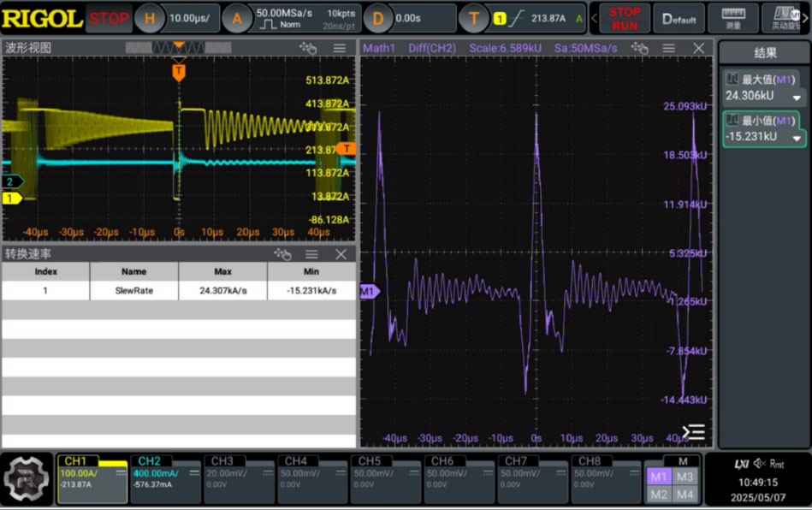Open the D delay 0.00s menu
Image resolution: width=812 pixels, height=510 pixels.
click(409, 18)
